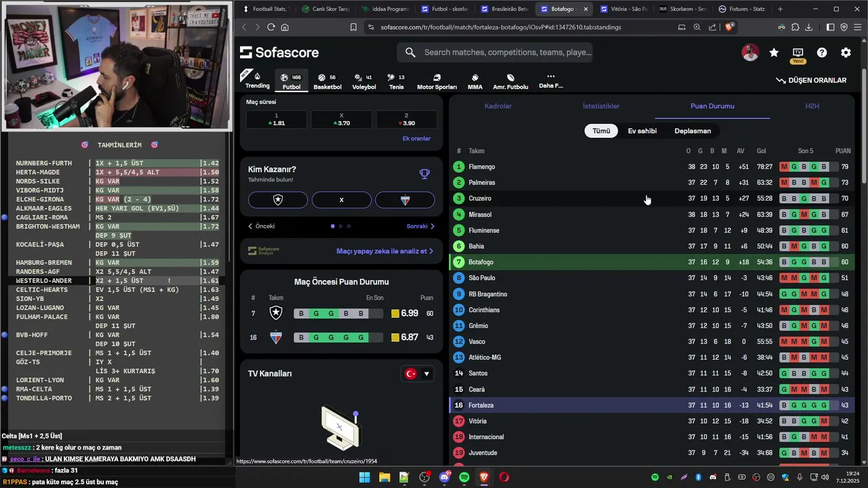Open a new browser tab

pyautogui.click(x=780, y=9)
